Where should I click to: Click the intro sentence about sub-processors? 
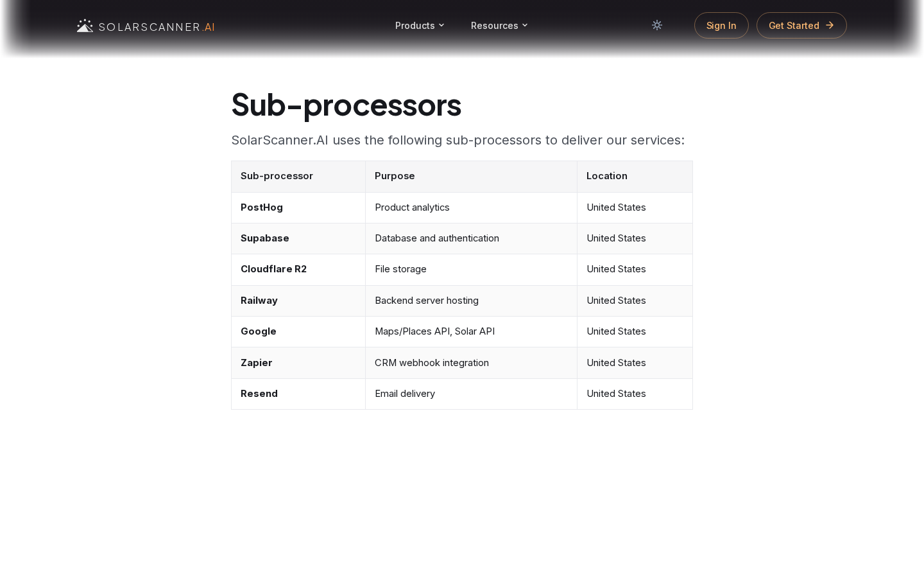(458, 141)
